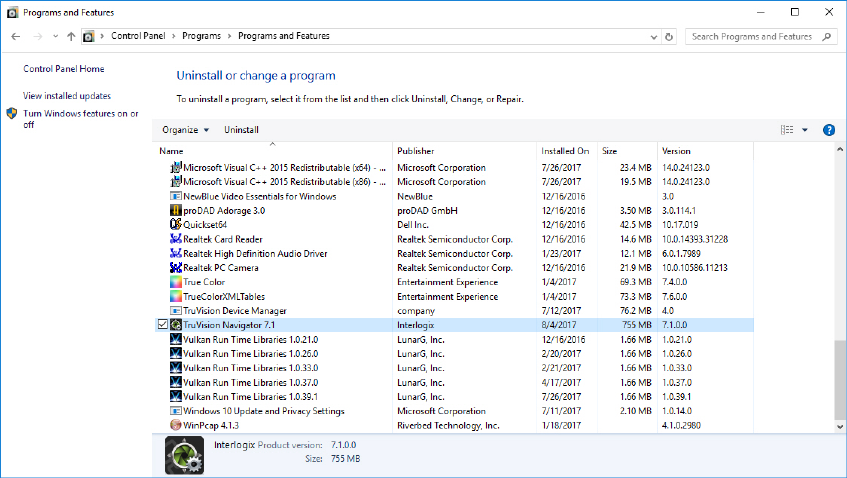Image resolution: width=847 pixels, height=478 pixels.
Task: Click the TruVision Device Manager icon
Action: click(176, 311)
